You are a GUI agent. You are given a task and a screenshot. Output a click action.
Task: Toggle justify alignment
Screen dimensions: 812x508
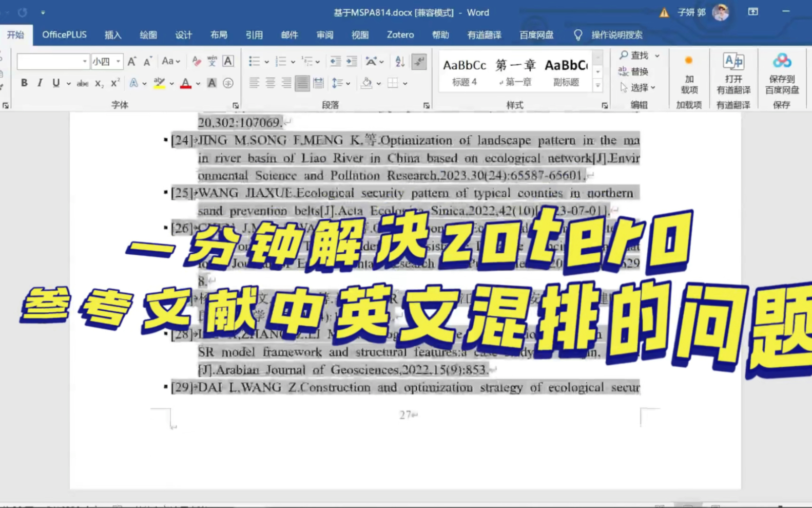click(x=302, y=83)
